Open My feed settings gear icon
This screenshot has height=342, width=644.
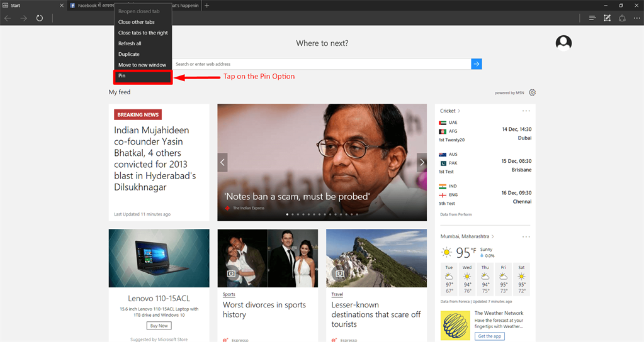(x=532, y=92)
